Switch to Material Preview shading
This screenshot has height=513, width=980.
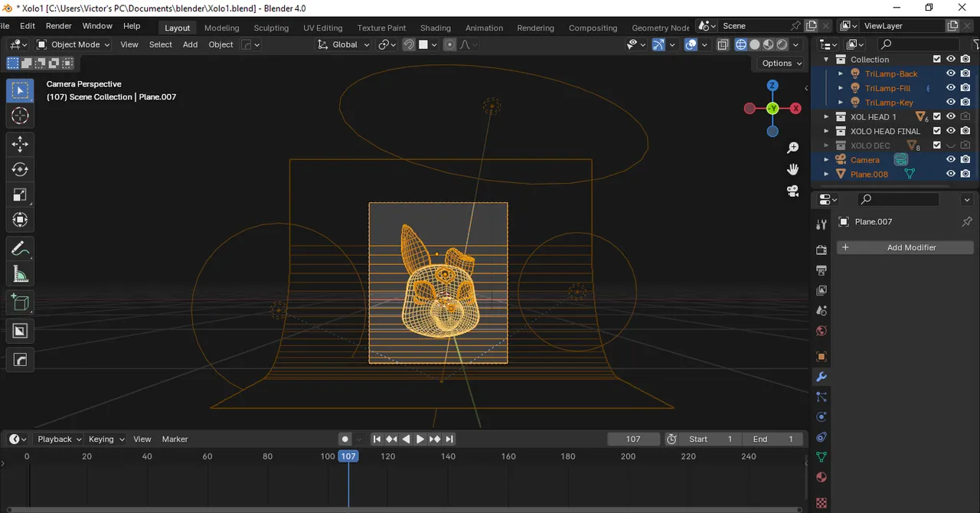click(x=769, y=44)
